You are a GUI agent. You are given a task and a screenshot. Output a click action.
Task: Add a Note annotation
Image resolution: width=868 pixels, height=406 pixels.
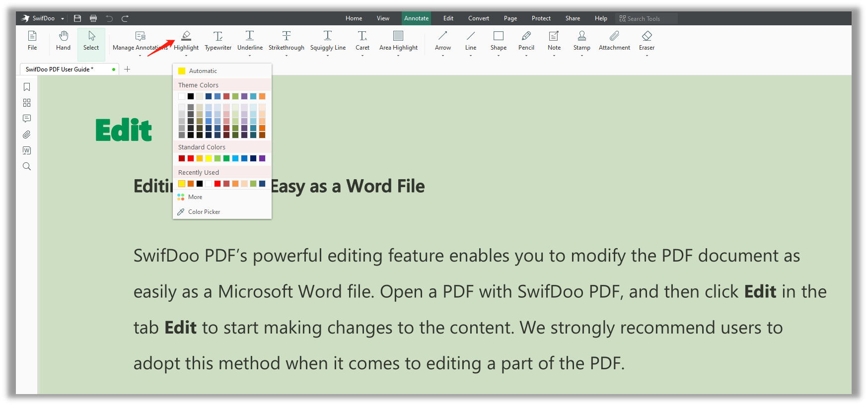pyautogui.click(x=554, y=41)
